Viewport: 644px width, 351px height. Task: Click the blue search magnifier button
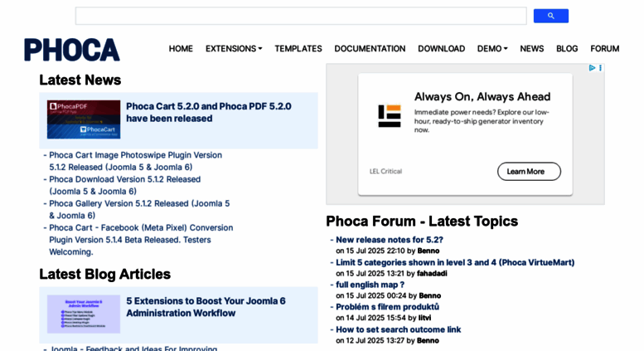551,16
